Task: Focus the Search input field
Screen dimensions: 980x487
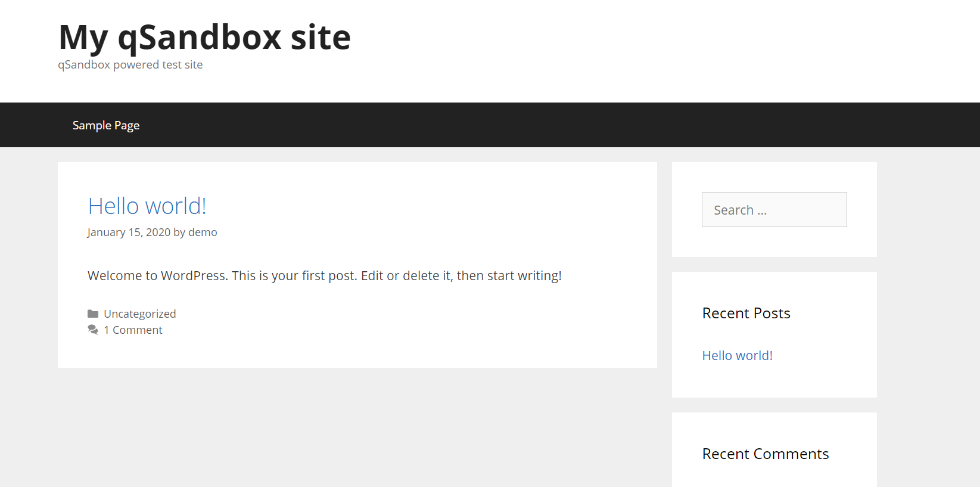Action: pos(774,210)
